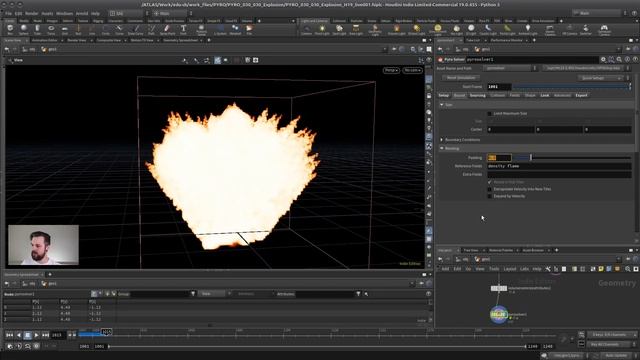Open the Arnold menu
640x360 pixels.
(x=82, y=13)
